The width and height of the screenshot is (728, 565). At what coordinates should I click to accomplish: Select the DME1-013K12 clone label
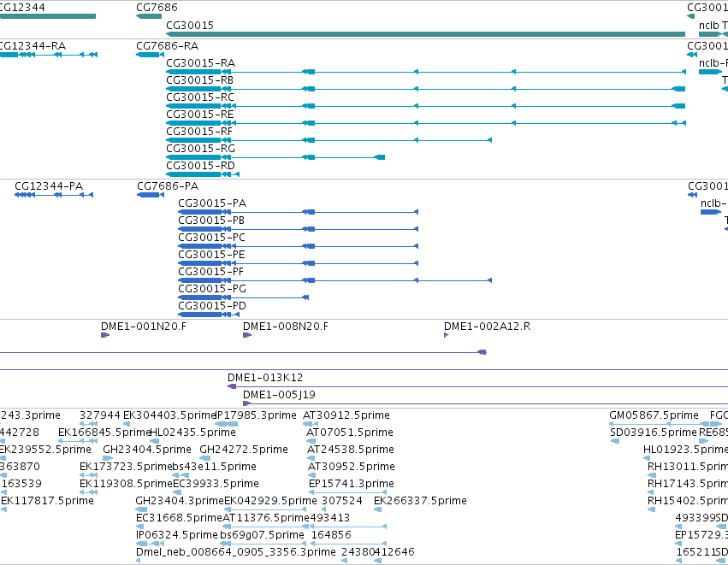(x=265, y=378)
